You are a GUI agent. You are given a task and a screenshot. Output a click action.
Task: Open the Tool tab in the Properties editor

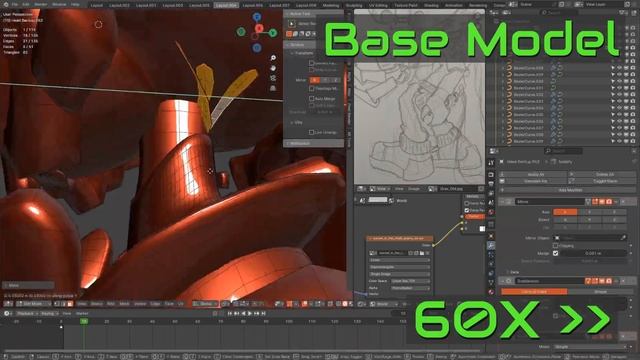(x=491, y=162)
